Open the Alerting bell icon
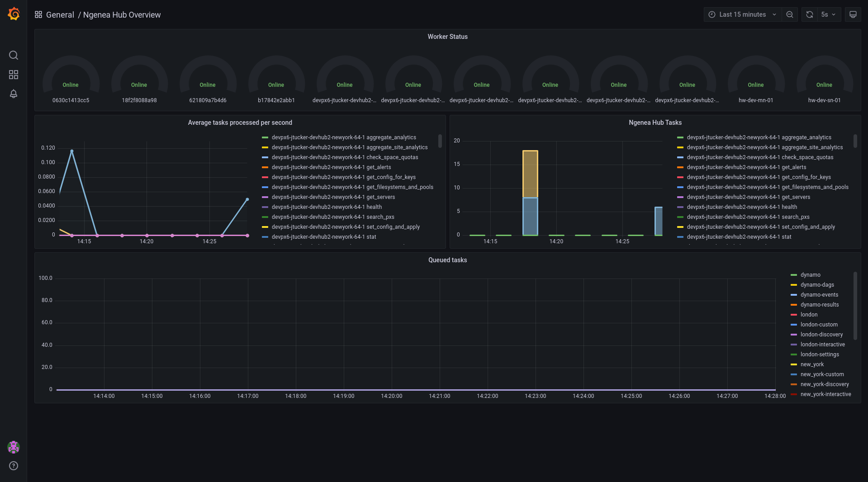The height and width of the screenshot is (482, 868). coord(13,94)
